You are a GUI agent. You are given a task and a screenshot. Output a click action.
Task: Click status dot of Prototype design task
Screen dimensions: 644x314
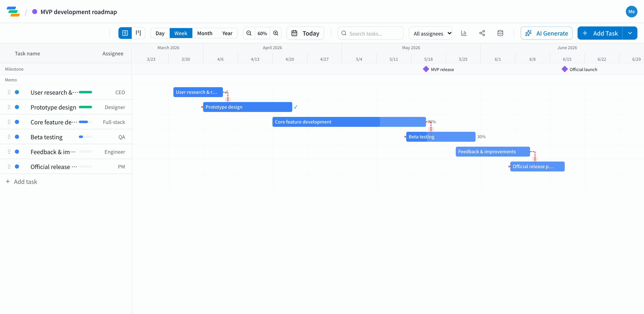[x=17, y=107]
